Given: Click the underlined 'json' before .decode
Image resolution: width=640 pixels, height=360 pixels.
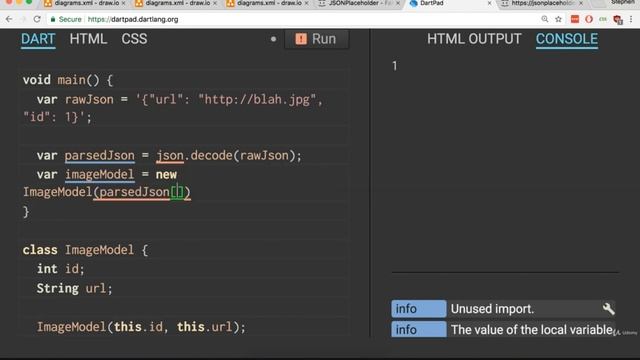Looking at the screenshot, I should coord(170,156).
